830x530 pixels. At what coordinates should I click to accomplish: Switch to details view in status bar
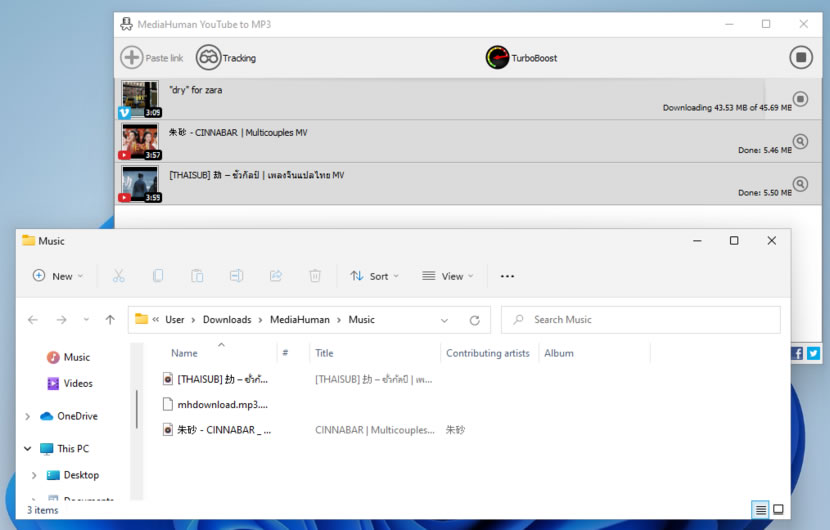tap(761, 509)
